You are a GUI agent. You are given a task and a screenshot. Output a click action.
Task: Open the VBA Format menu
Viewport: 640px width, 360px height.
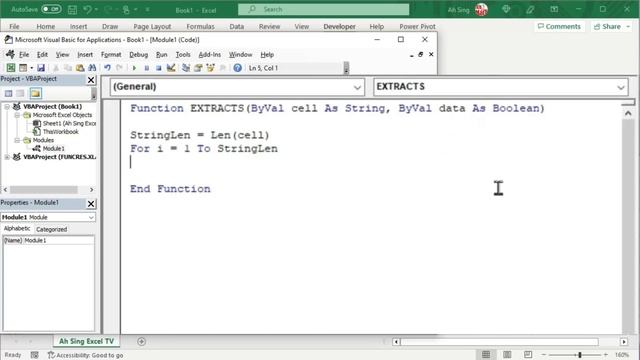(111, 55)
